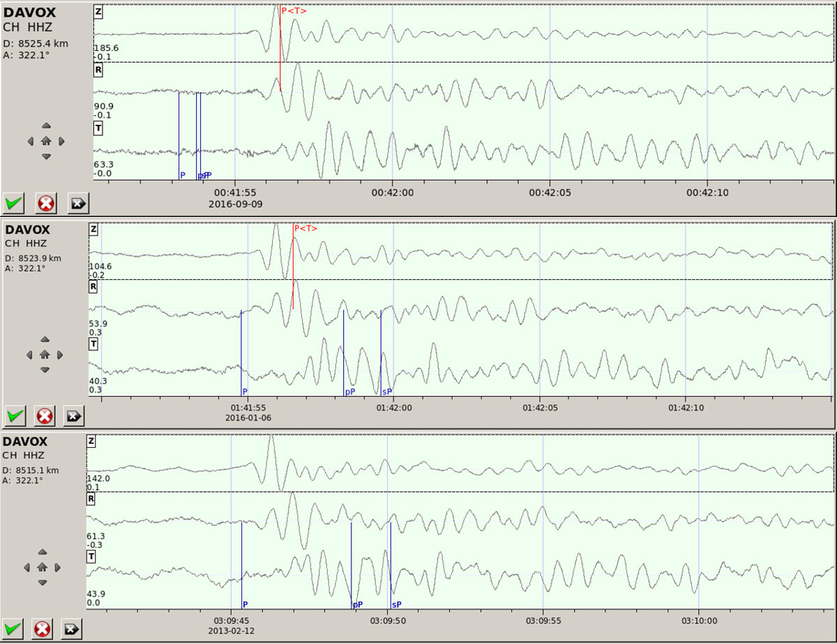837x644 pixels.
Task: Click the red P<T> pick in 2016-09-09 panel
Action: pyautogui.click(x=293, y=10)
